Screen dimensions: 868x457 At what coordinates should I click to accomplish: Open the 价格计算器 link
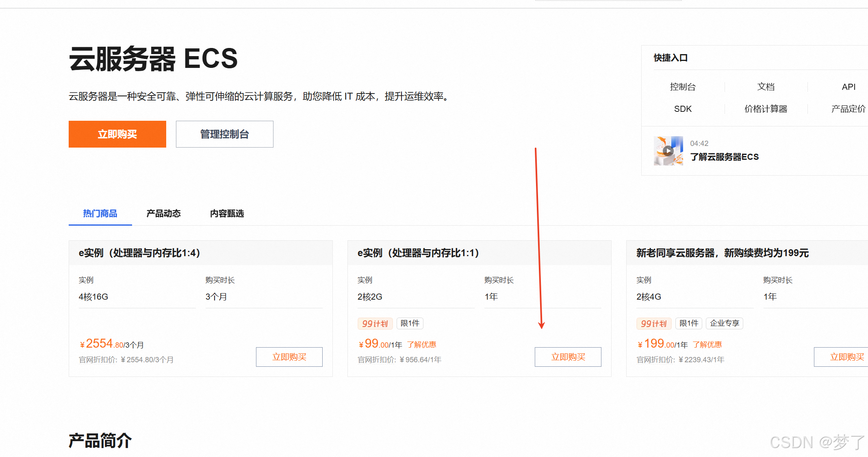(x=766, y=109)
